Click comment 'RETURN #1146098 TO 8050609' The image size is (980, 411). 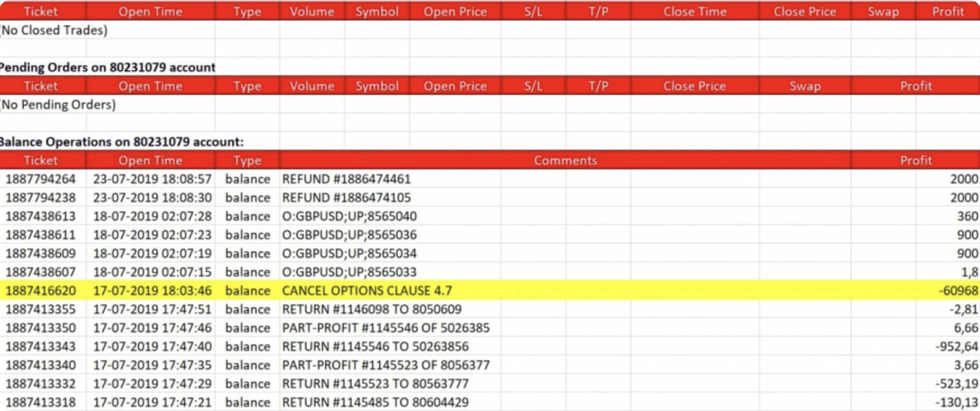coord(372,309)
